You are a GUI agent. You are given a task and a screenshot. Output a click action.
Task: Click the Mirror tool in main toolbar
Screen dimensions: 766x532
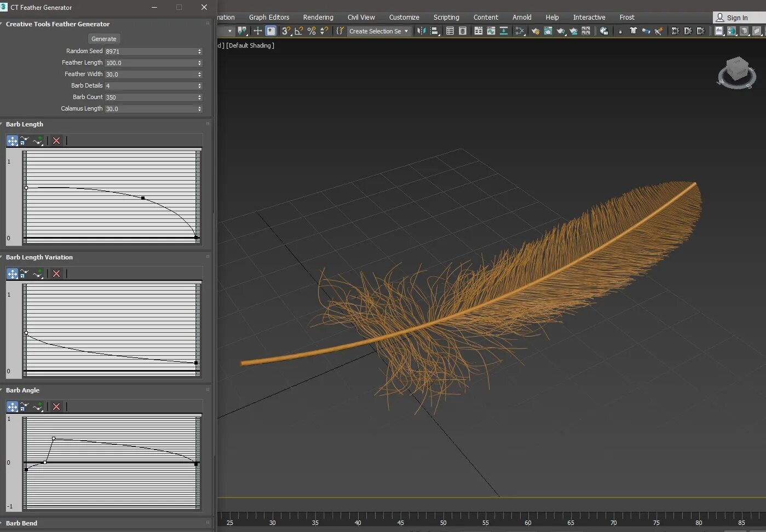(x=421, y=31)
